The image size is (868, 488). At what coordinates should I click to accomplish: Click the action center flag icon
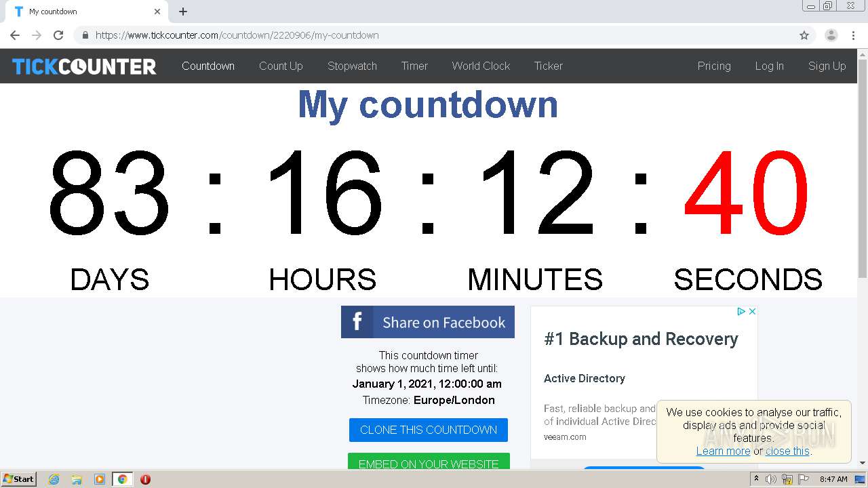click(804, 479)
